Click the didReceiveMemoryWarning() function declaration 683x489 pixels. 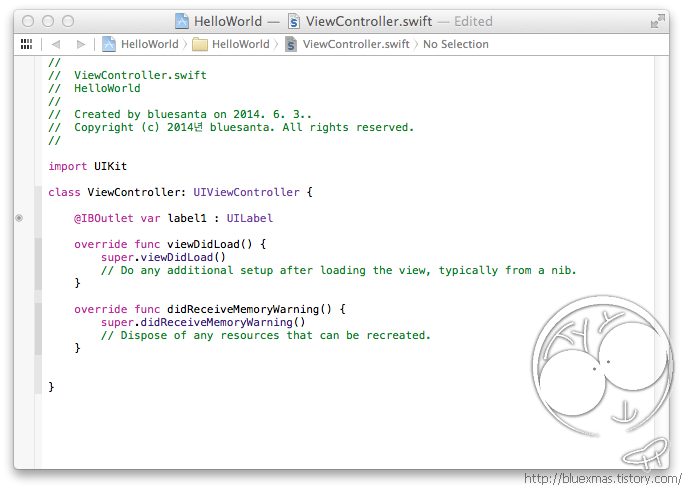tap(210, 309)
